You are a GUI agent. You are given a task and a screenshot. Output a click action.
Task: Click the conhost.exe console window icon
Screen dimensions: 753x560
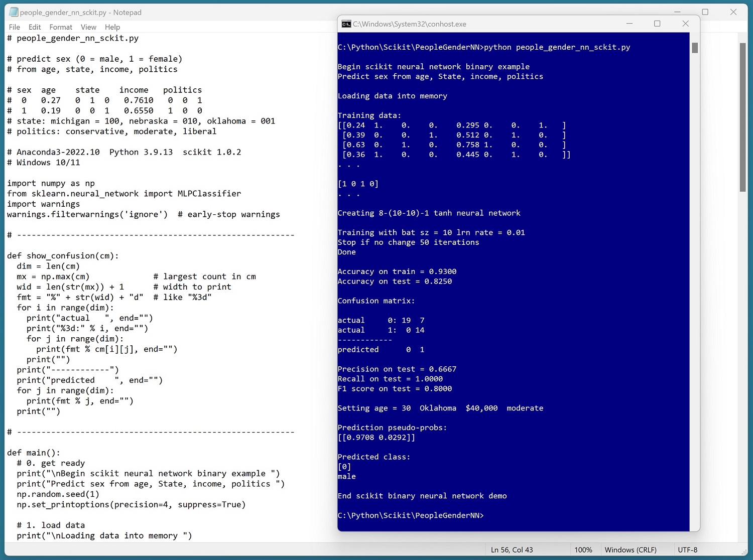[x=346, y=24]
